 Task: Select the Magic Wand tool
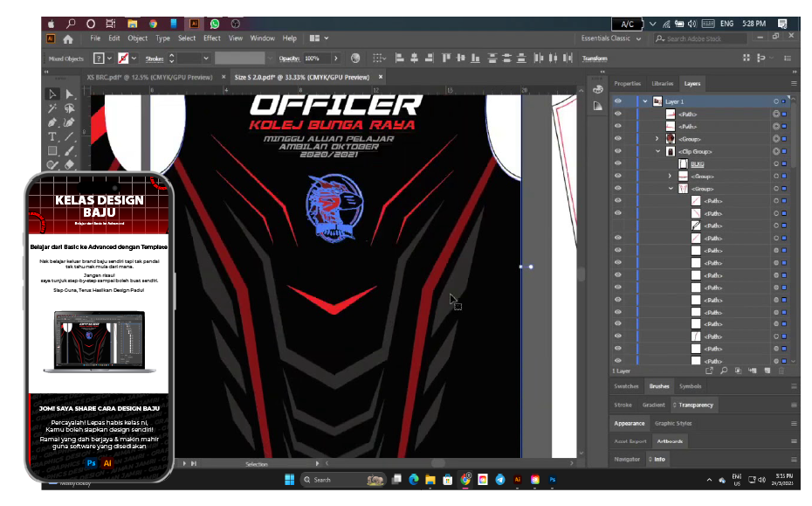[x=52, y=108]
